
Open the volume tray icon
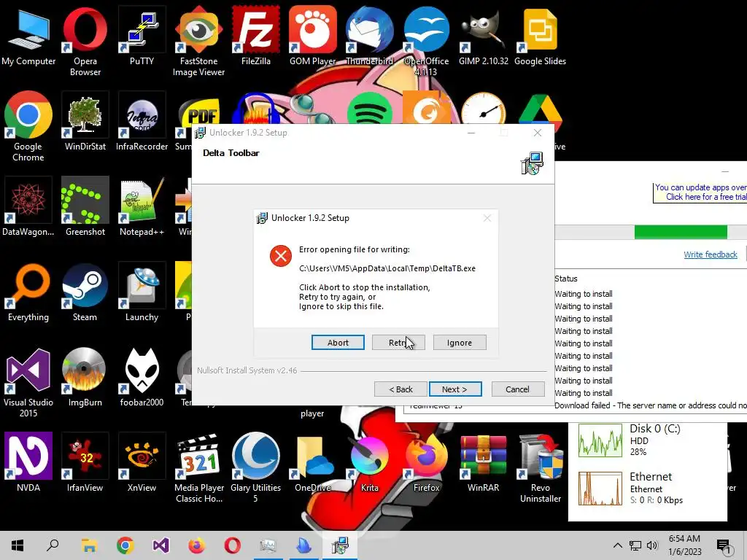pyautogui.click(x=652, y=545)
